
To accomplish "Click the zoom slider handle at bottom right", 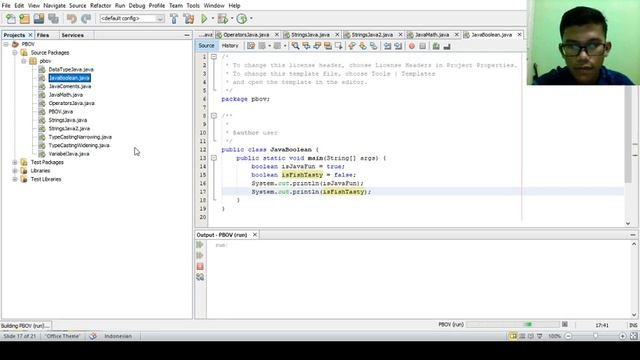I will pyautogui.click(x=596, y=336).
